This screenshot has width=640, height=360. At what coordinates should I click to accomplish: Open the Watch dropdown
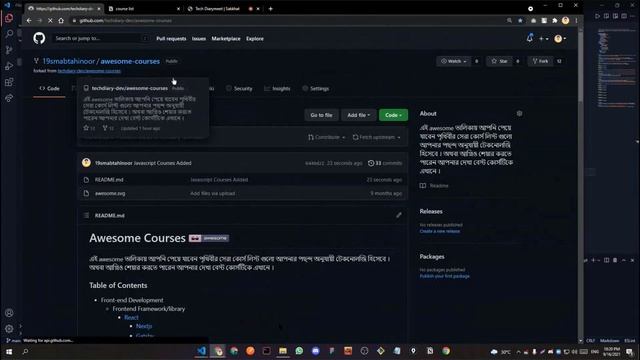pyautogui.click(x=453, y=61)
